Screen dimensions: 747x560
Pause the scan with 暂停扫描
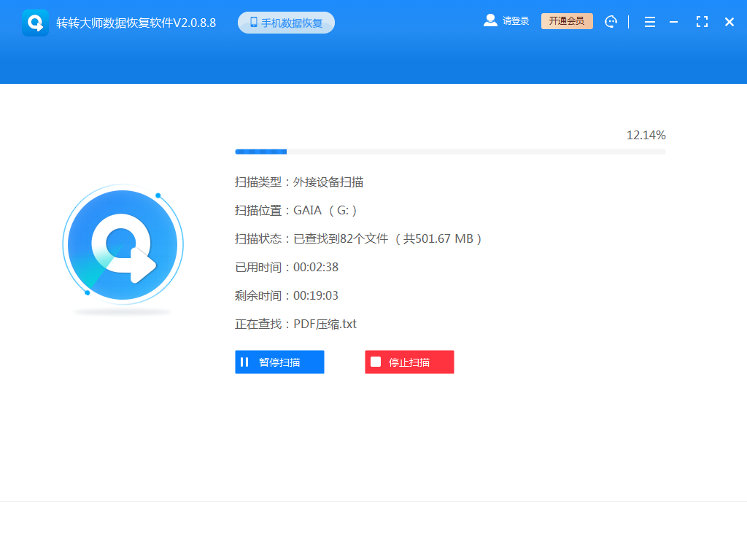coord(279,362)
